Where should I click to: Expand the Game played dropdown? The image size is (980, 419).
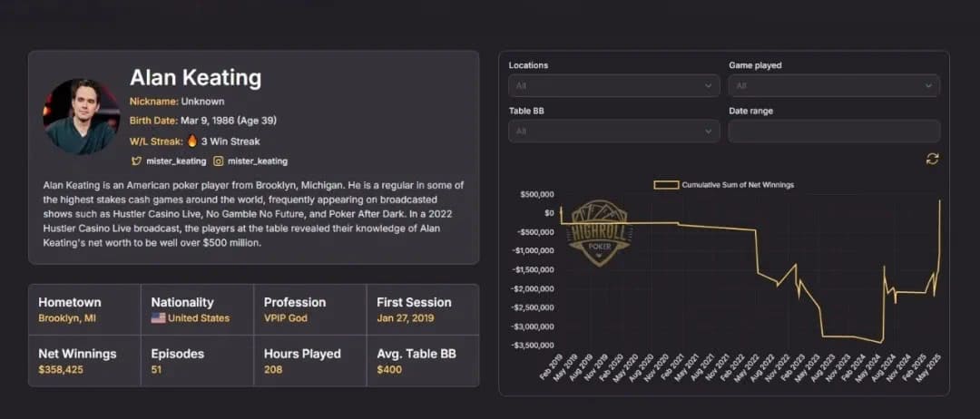[834, 86]
